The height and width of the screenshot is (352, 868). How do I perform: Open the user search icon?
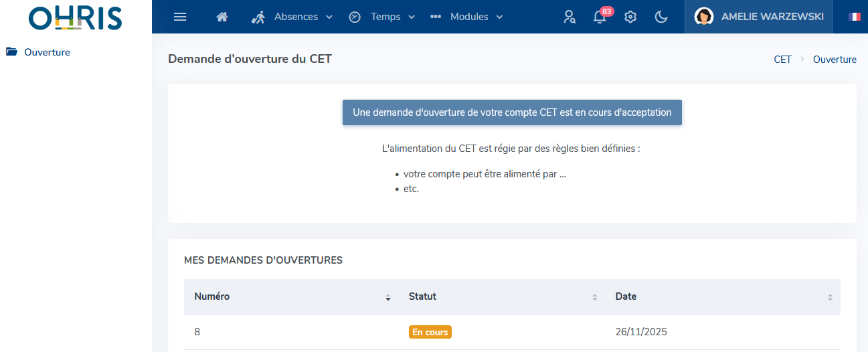[x=570, y=17]
